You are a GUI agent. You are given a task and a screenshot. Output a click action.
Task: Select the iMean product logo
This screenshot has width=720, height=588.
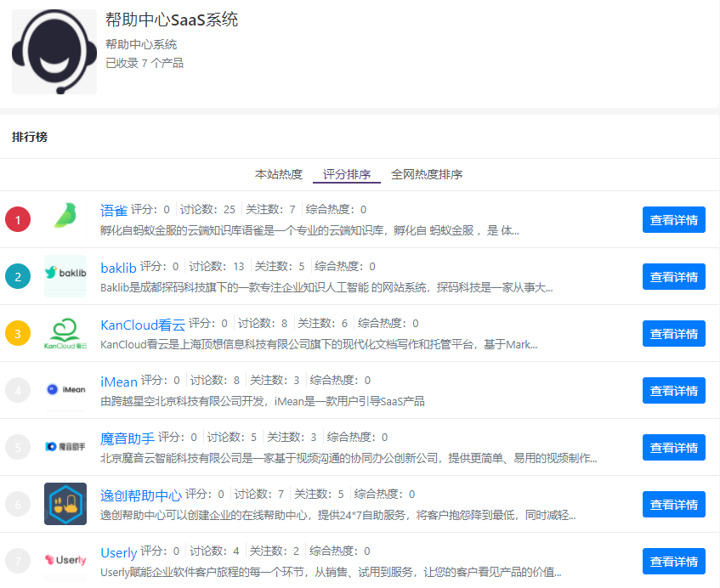pyautogui.click(x=65, y=389)
